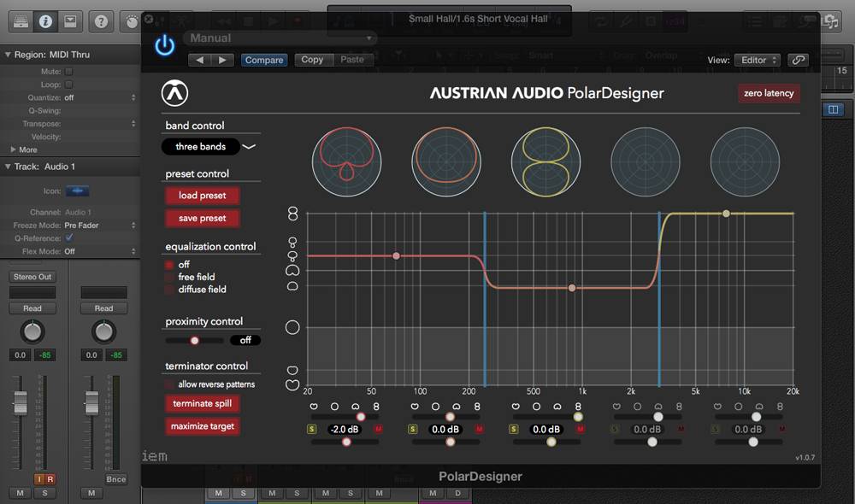Viewport: 855px width, 504px height.
Task: Click the maximize target button
Action: click(203, 426)
